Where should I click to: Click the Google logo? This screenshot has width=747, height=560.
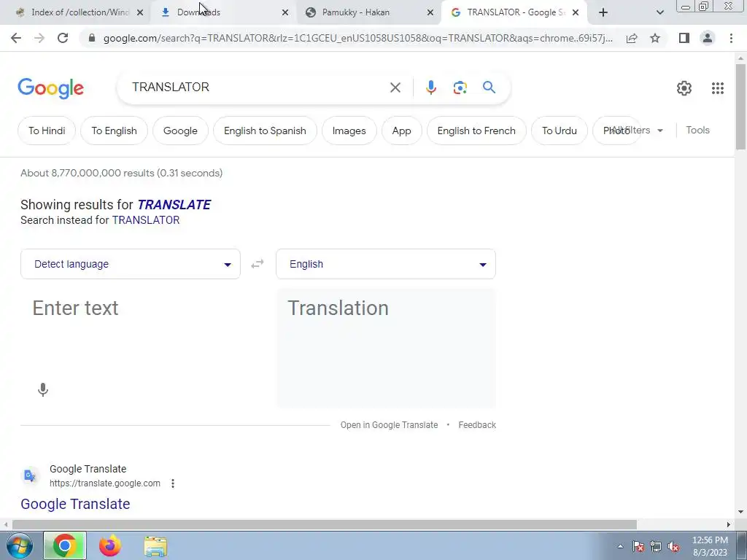click(x=50, y=88)
